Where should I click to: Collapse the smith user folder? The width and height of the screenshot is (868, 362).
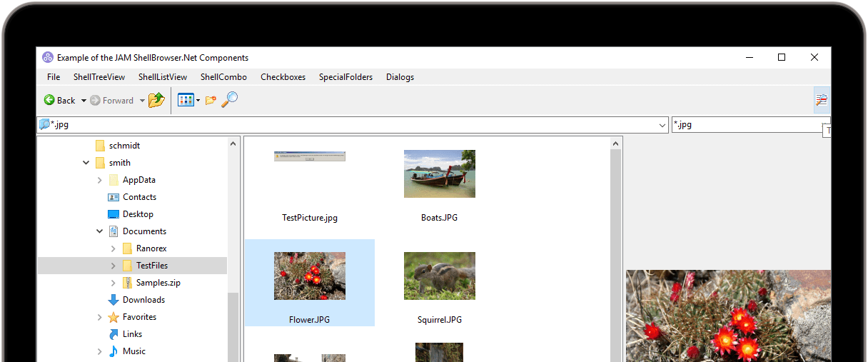(86, 163)
